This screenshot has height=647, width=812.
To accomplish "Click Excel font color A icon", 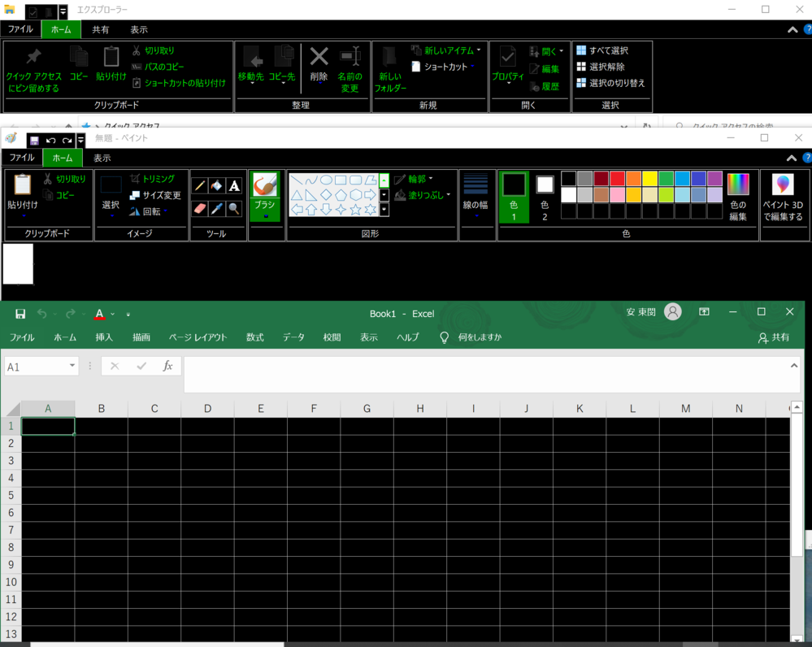I will tap(99, 314).
